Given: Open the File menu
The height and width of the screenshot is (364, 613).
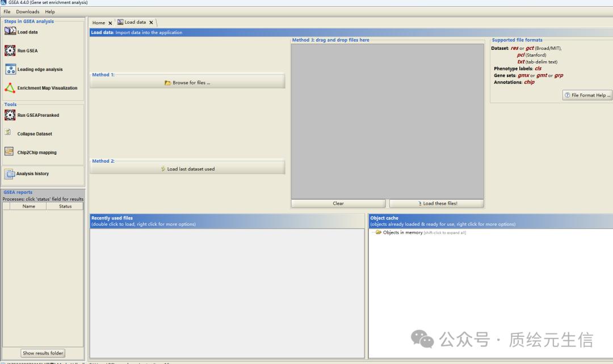Looking at the screenshot, I should tap(7, 12).
